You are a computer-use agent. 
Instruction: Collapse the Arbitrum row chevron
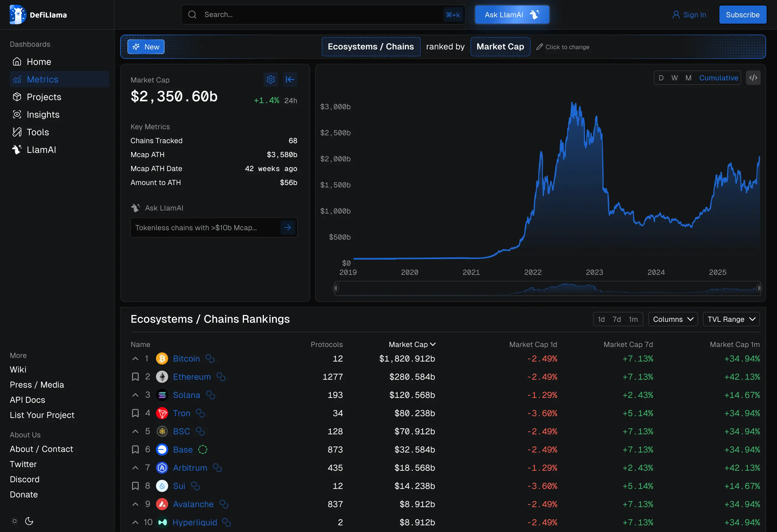pyautogui.click(x=135, y=468)
